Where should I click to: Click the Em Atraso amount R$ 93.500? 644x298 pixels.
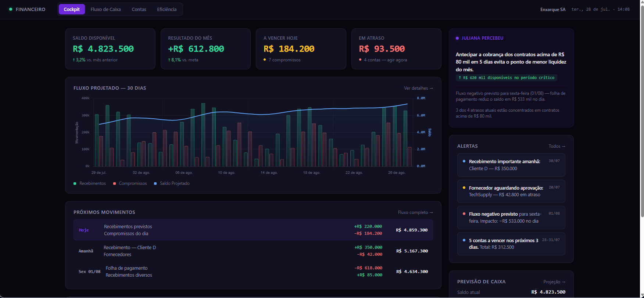pyautogui.click(x=382, y=49)
